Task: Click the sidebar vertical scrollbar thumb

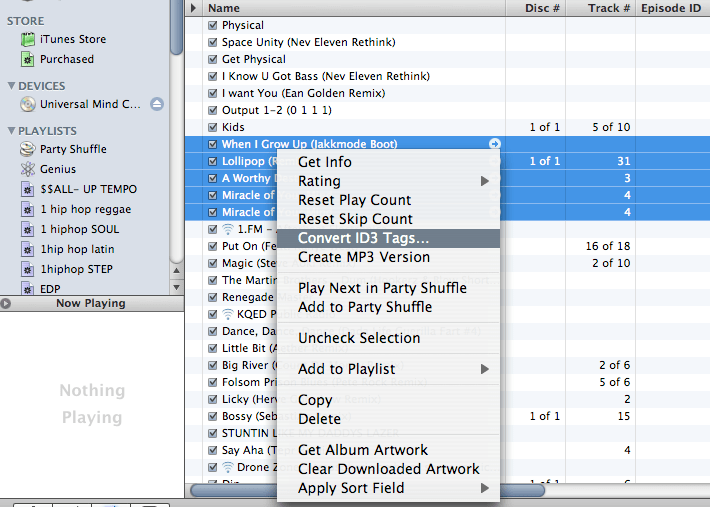Action: click(177, 27)
